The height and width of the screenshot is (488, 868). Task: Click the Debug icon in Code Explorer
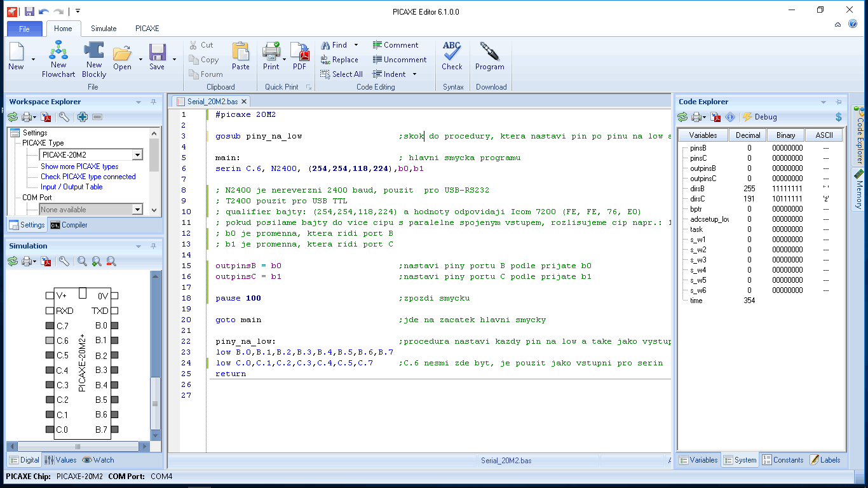[x=759, y=117]
